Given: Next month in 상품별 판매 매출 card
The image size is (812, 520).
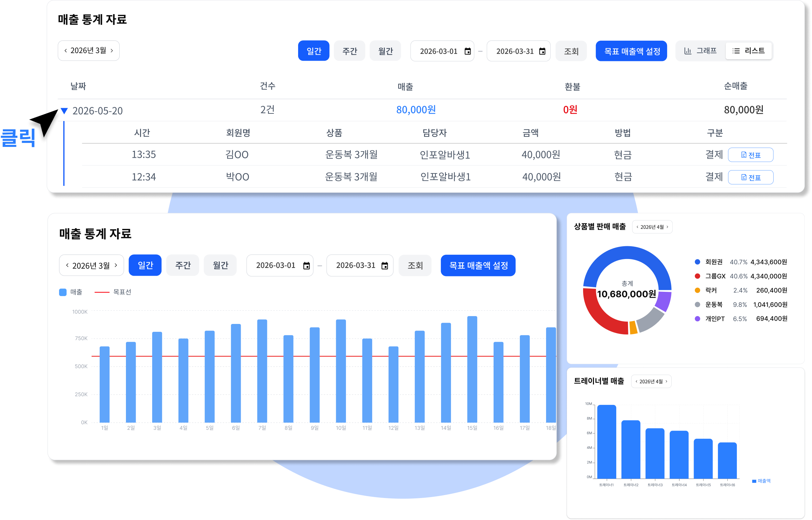Looking at the screenshot, I should [x=667, y=227].
